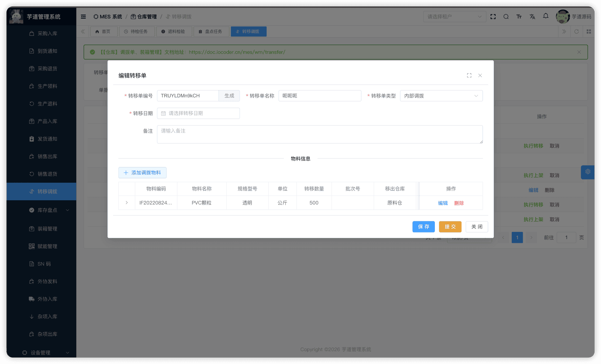Open the search icon in header

(506, 17)
